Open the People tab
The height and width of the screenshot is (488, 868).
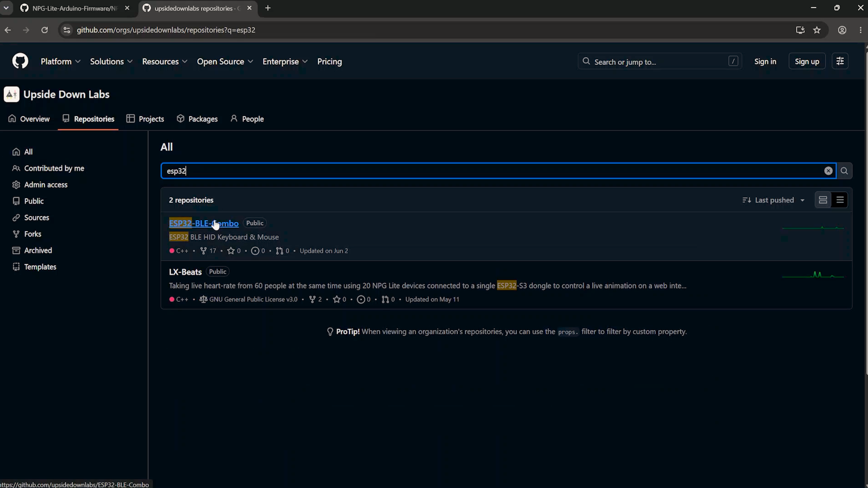pyautogui.click(x=247, y=119)
